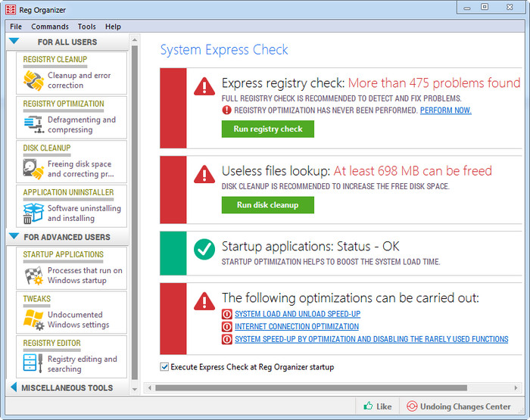
Task: Click the sidebar scroll down arrow
Action: [135, 390]
